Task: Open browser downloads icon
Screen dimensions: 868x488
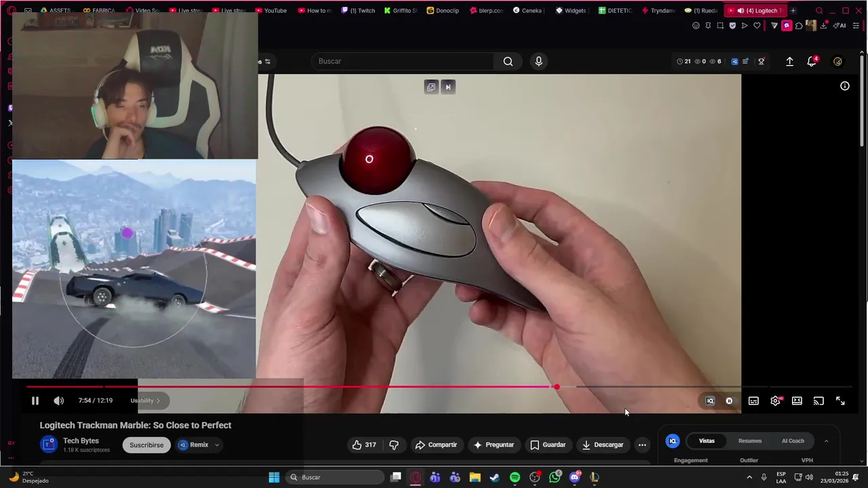Action: tap(824, 26)
